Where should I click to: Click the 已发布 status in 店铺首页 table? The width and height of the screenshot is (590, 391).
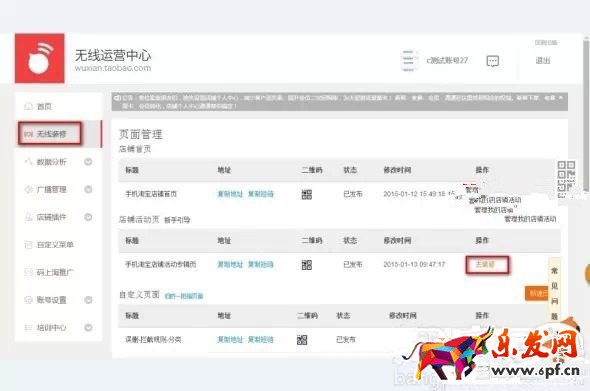(353, 194)
